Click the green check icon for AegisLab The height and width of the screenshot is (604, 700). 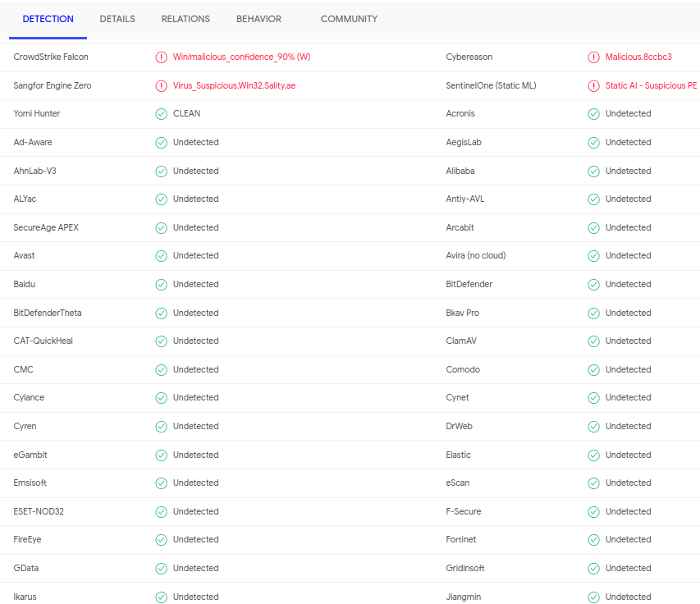coord(593,143)
